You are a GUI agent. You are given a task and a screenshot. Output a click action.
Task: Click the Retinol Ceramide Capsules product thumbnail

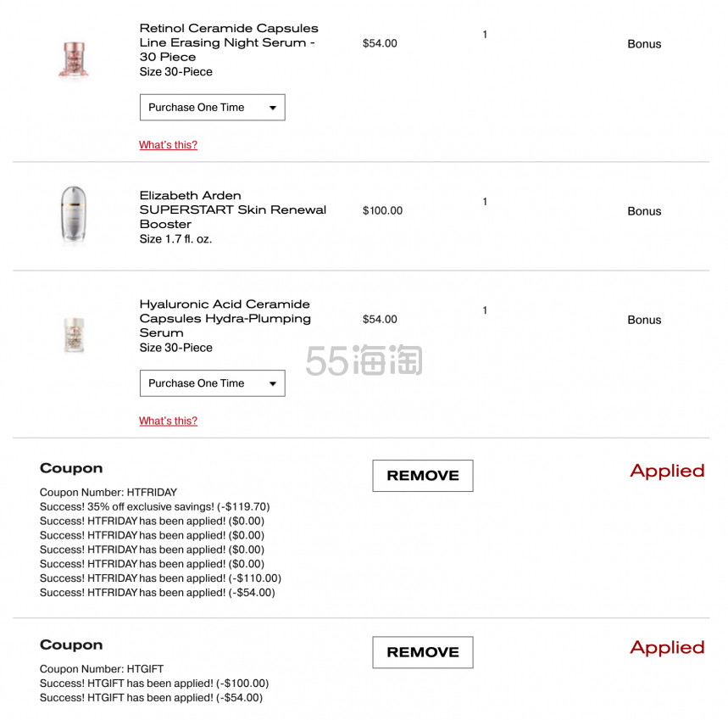click(74, 59)
